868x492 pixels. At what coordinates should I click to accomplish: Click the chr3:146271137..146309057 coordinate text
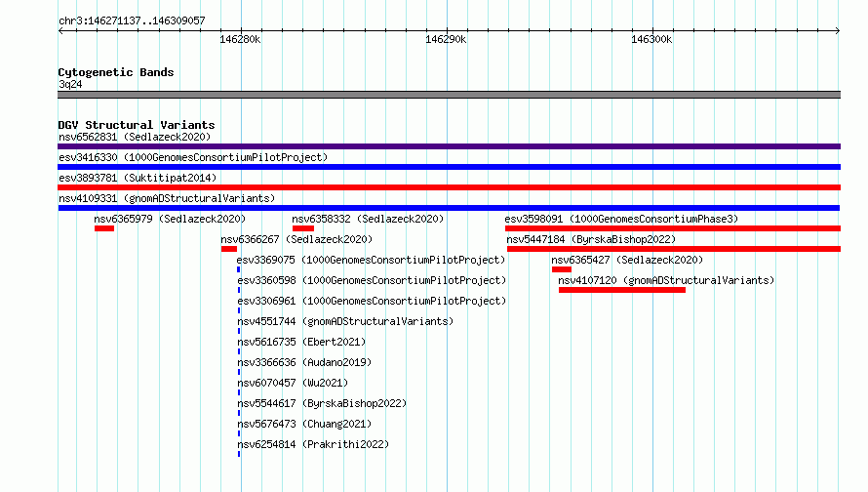point(132,20)
